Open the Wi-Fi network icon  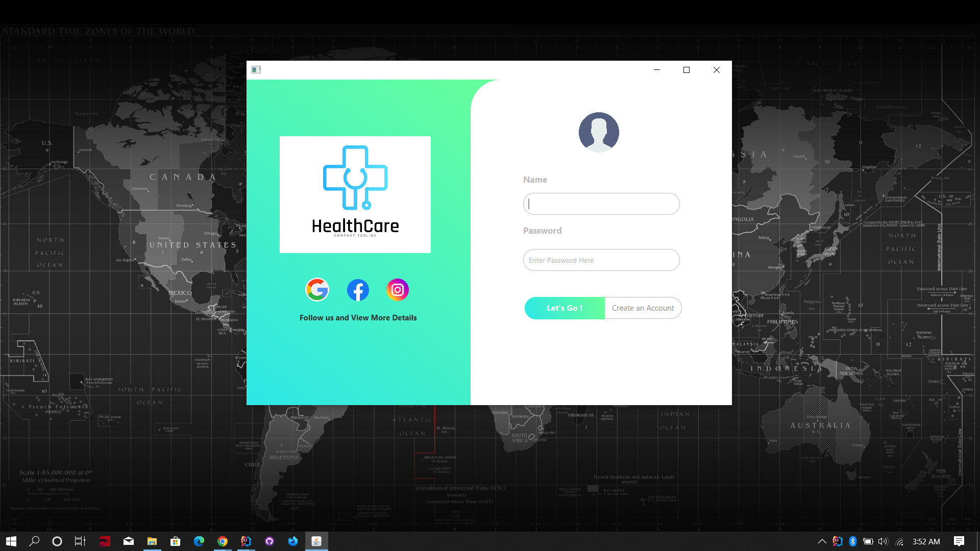[x=898, y=541]
